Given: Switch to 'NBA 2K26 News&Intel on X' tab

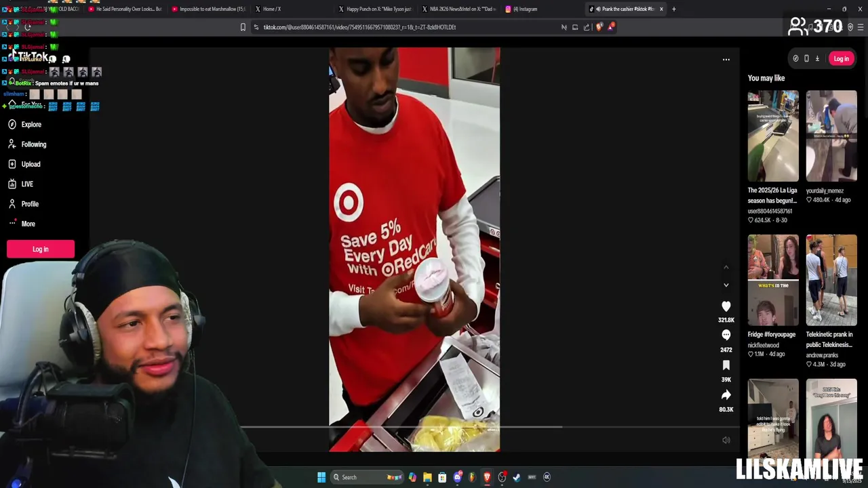Looking at the screenshot, I should pos(458,9).
